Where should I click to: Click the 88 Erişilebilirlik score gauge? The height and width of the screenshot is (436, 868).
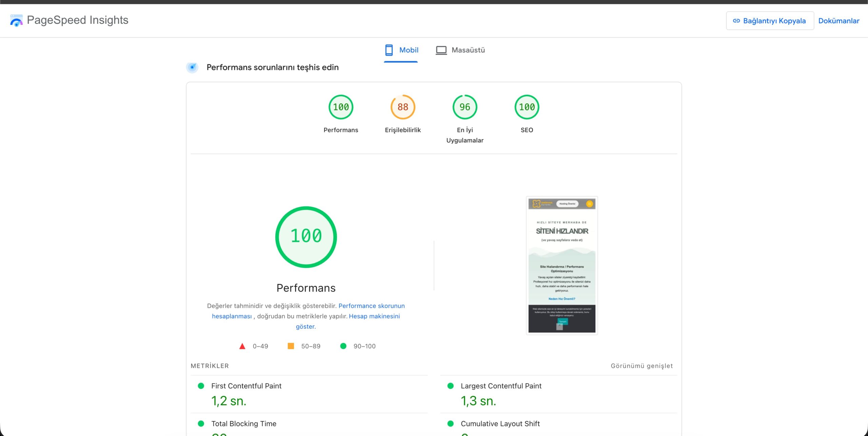[x=403, y=107]
